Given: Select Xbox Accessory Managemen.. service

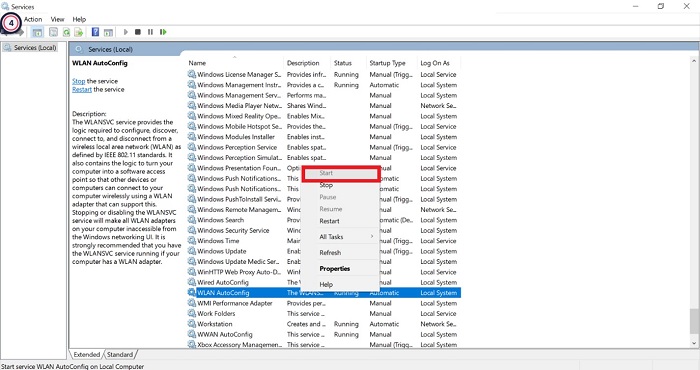Looking at the screenshot, I should point(239,345).
